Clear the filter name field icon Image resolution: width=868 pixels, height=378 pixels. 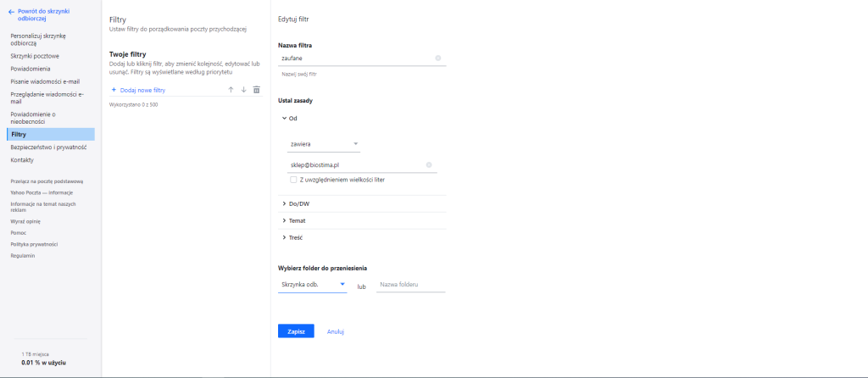(x=438, y=58)
